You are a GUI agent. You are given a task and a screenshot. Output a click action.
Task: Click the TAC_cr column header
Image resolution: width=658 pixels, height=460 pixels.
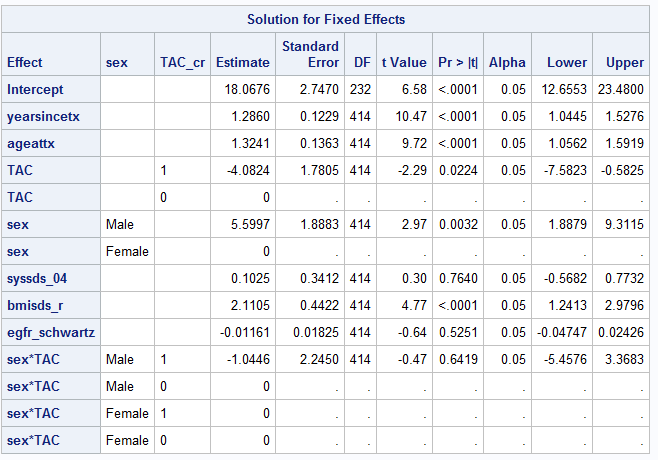pos(183,63)
